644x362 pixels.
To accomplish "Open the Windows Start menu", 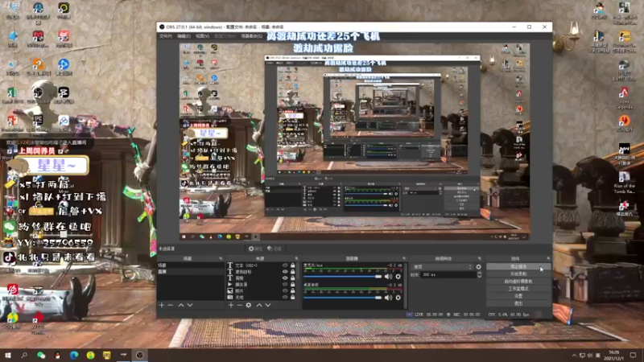I will pos(8,355).
